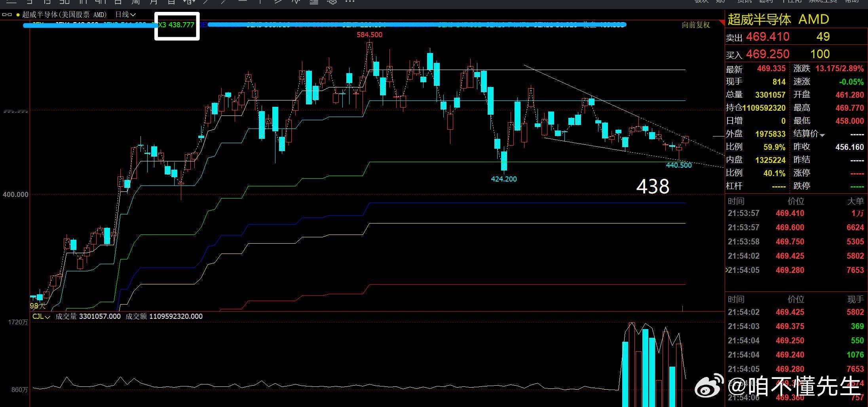Click the 98天 label at chart bottom-left
Screen dimensions: 868x407
click(38, 306)
